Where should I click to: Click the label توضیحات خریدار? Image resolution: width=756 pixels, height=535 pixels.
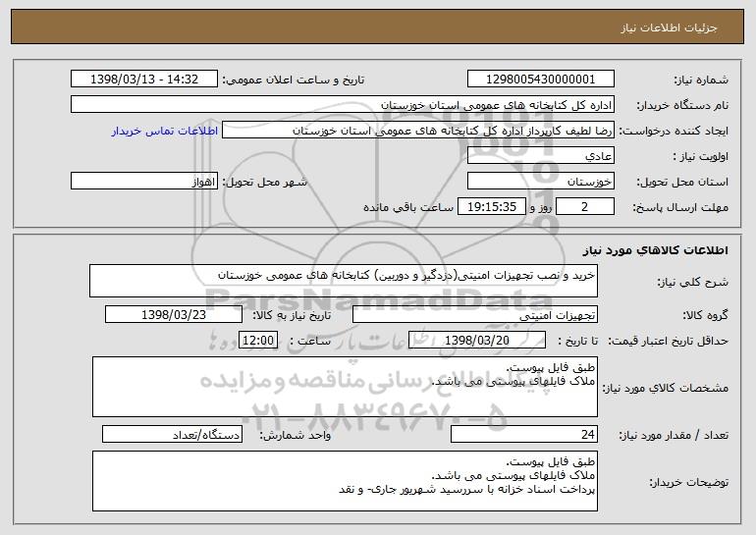point(689,482)
